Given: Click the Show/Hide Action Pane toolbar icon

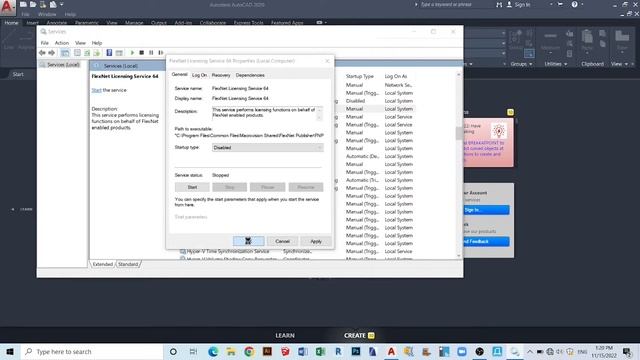Looking at the screenshot, I should [x=119, y=53].
